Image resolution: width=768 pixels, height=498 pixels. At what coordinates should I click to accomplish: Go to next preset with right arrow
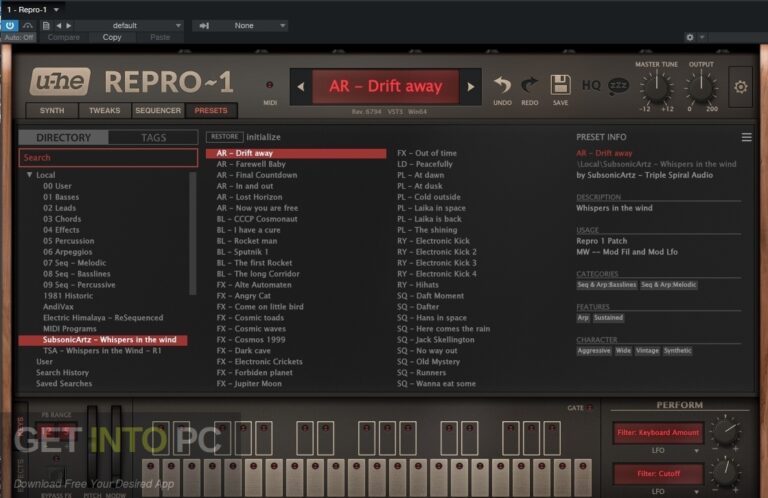tap(471, 87)
